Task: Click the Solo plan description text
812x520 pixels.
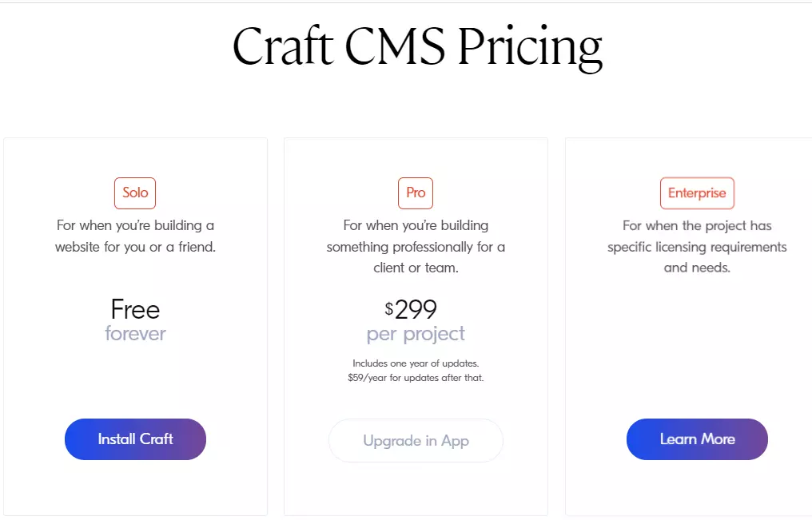Action: coord(135,236)
